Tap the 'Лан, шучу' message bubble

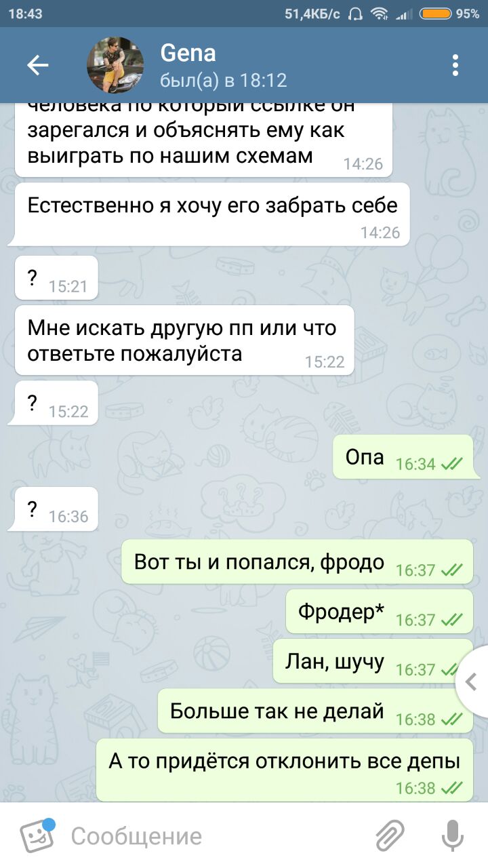tap(373, 662)
